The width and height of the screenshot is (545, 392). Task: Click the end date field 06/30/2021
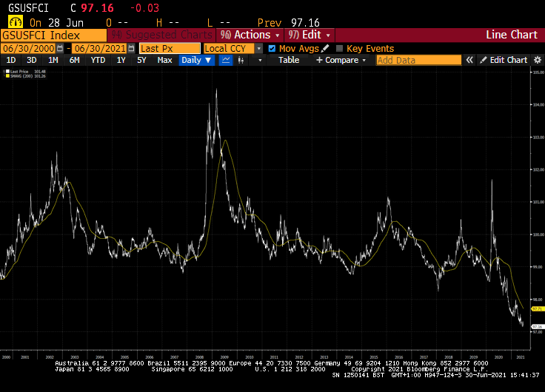pos(100,48)
